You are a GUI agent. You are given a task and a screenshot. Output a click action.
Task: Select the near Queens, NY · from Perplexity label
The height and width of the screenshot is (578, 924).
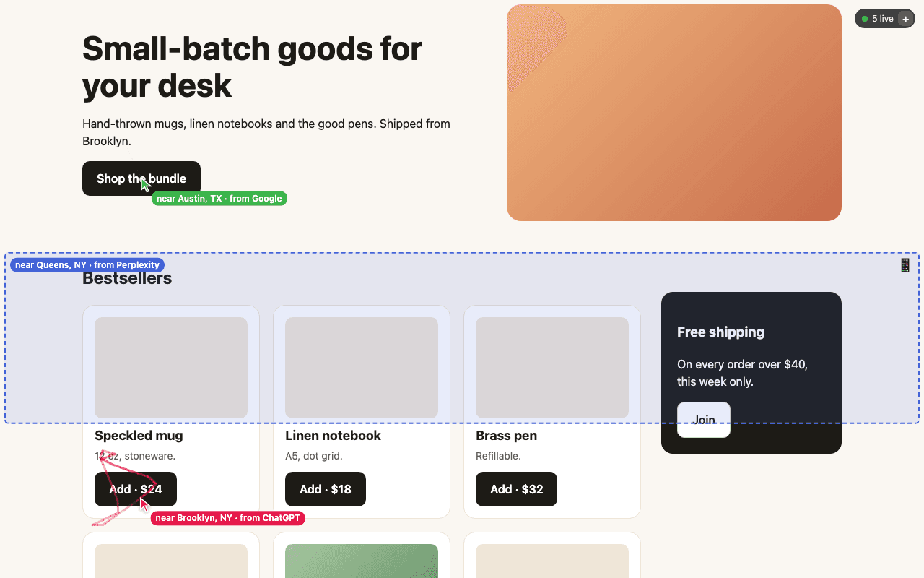87,265
